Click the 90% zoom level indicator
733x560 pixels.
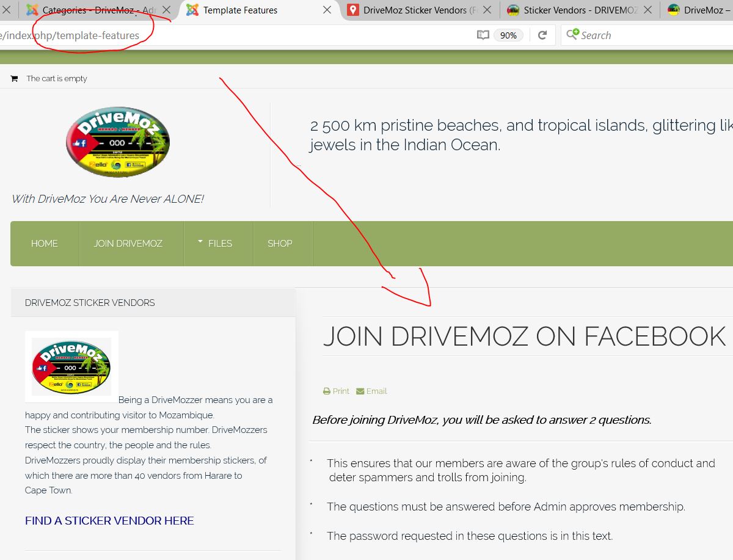508,35
